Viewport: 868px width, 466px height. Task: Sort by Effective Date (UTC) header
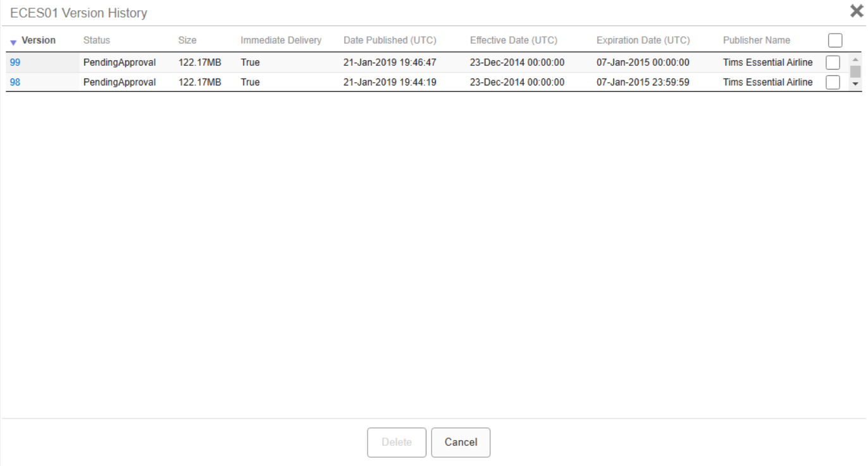pyautogui.click(x=514, y=40)
